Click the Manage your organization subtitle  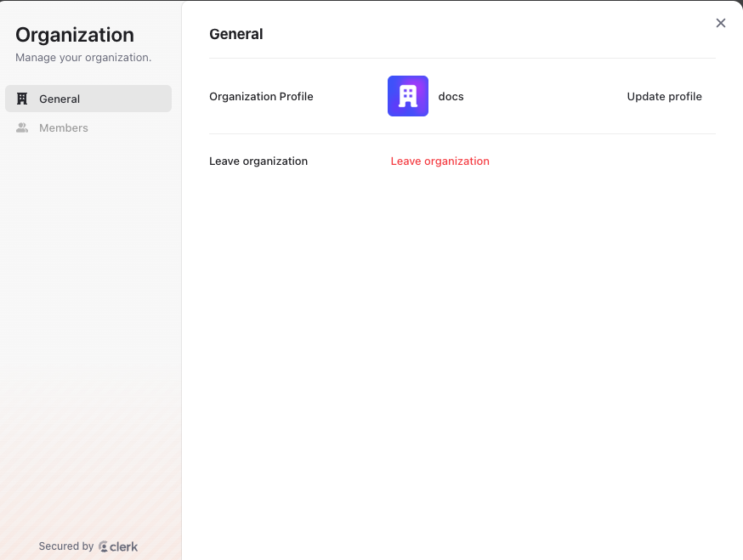(x=83, y=57)
